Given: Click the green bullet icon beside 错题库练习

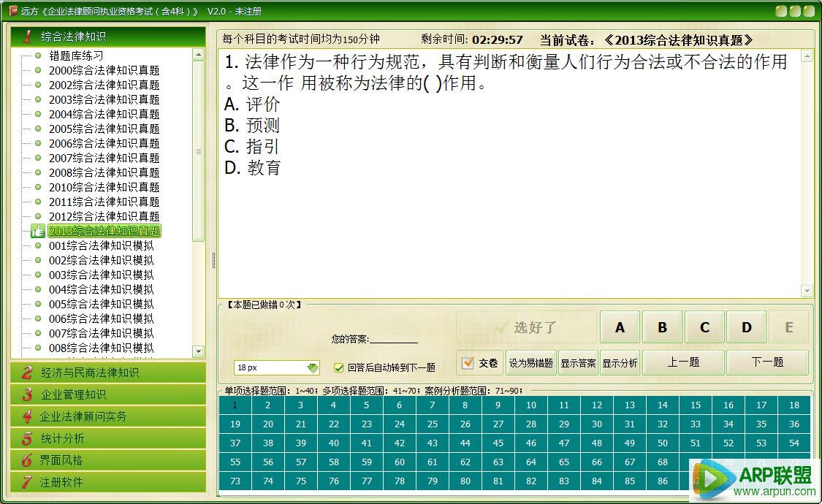Looking at the screenshot, I should click(x=38, y=56).
